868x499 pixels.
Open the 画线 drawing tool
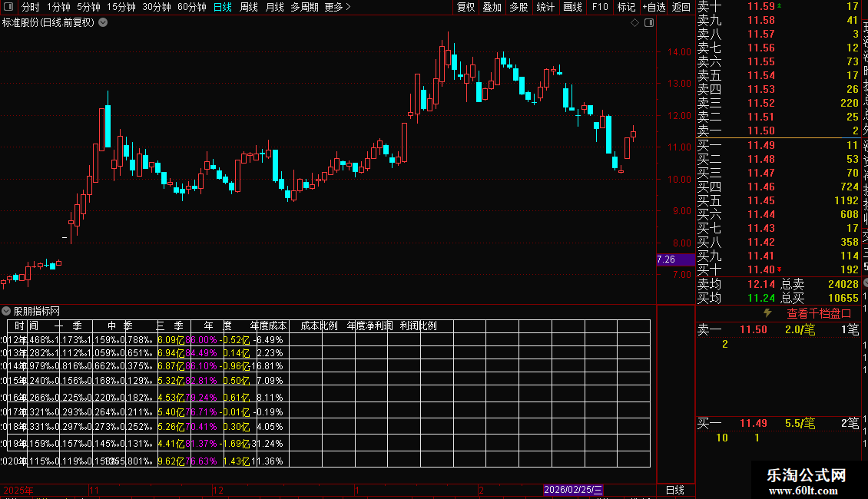point(572,7)
